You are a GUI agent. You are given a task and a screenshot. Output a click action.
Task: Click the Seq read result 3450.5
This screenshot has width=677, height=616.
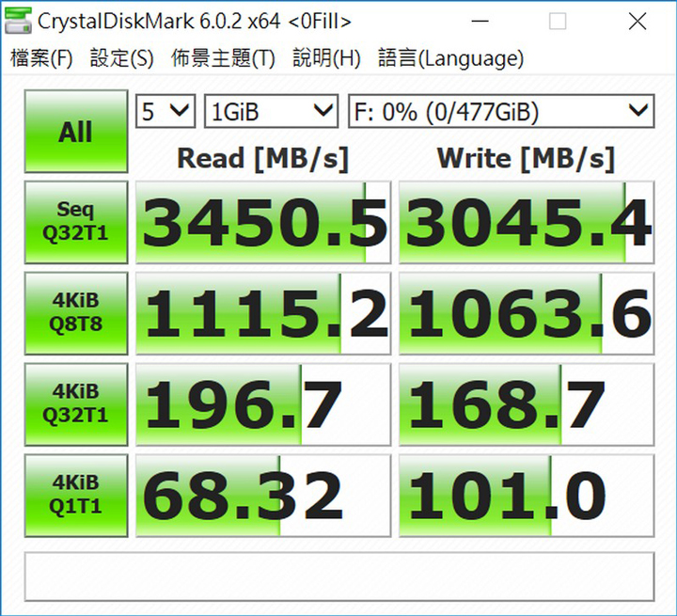[x=263, y=222]
